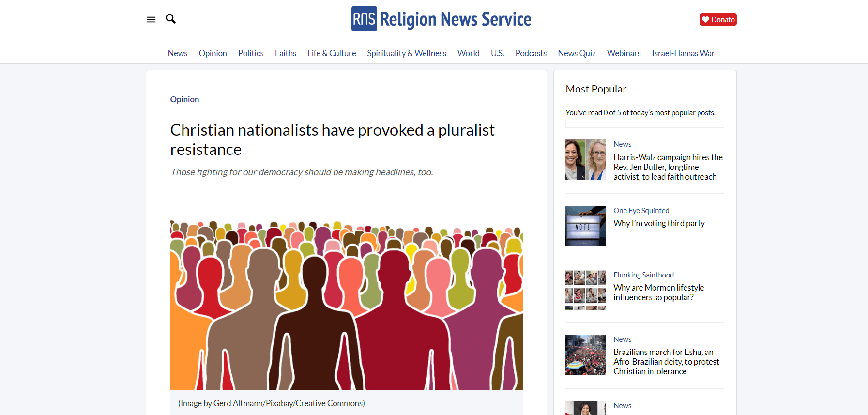
Task: Go to the Politics section
Action: coord(251,53)
